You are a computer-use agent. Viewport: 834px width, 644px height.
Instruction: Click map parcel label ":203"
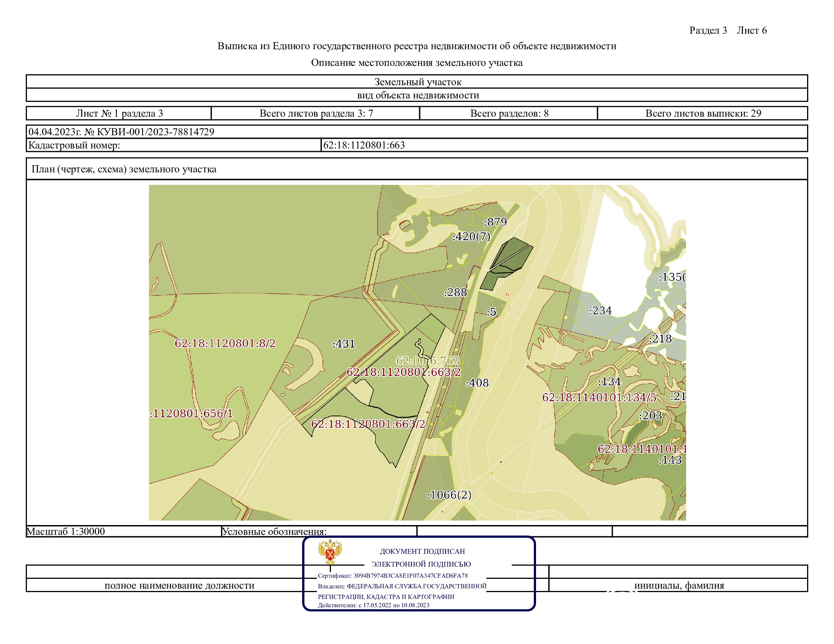tap(650, 416)
